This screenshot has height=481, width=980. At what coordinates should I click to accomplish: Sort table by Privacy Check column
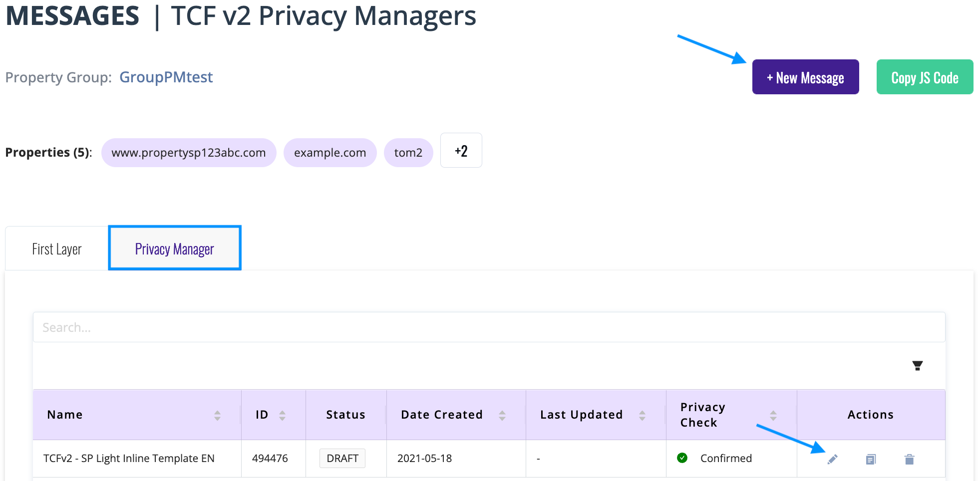click(773, 415)
